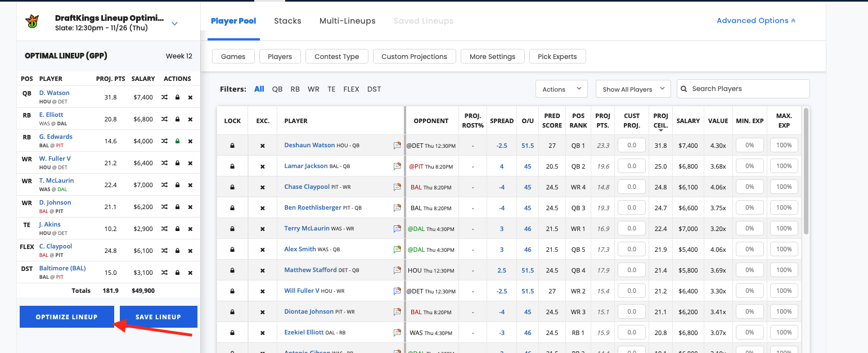Open the Players settings button
Viewport: 868px width, 353px height.
[280, 56]
